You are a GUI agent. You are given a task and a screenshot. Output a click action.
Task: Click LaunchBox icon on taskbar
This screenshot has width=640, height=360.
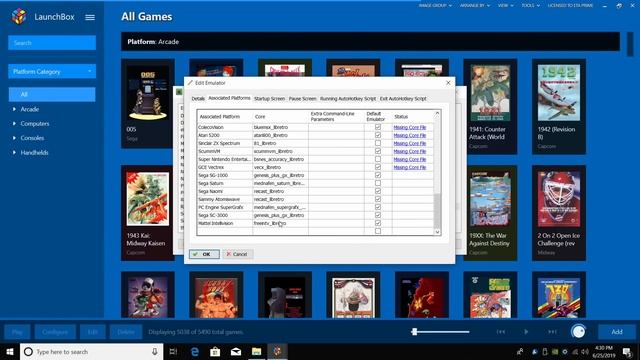pyautogui.click(x=277, y=351)
